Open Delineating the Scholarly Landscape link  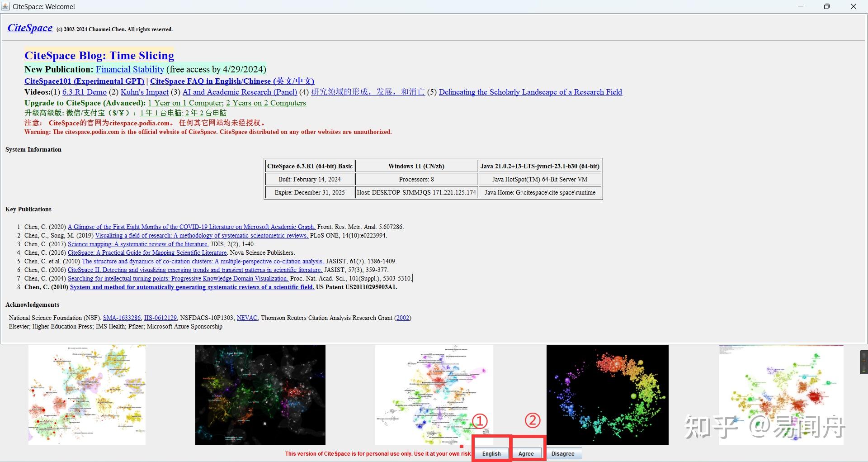[x=530, y=92]
